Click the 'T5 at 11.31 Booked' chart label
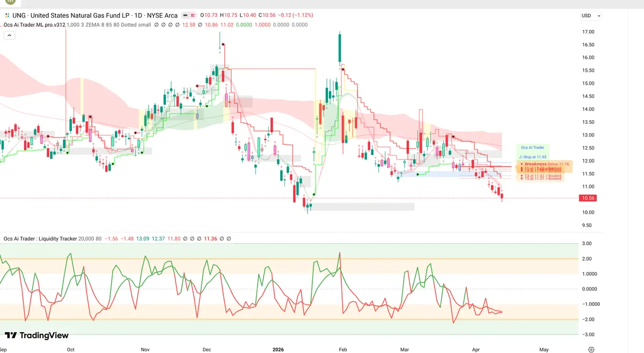This screenshot has height=353, width=644. 542,179
